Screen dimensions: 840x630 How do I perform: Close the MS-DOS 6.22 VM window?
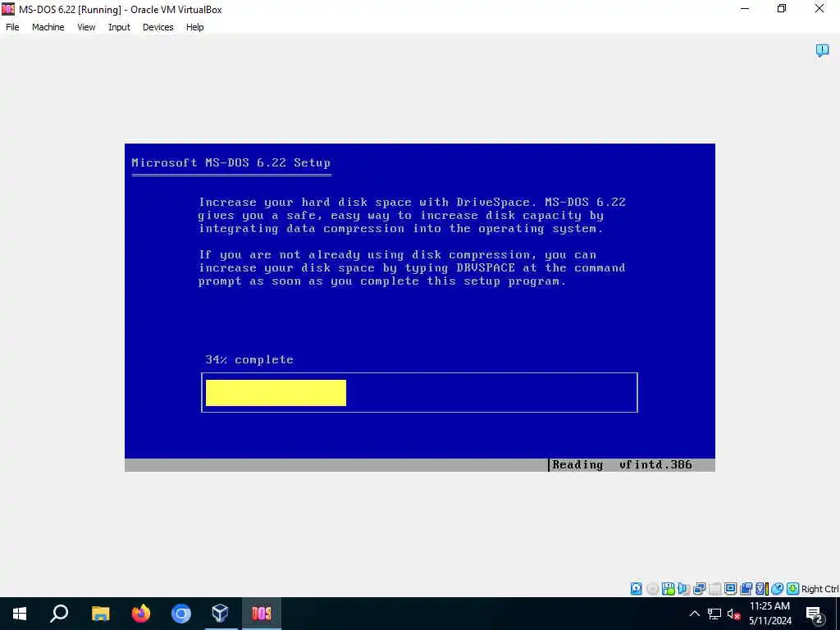[x=819, y=9]
